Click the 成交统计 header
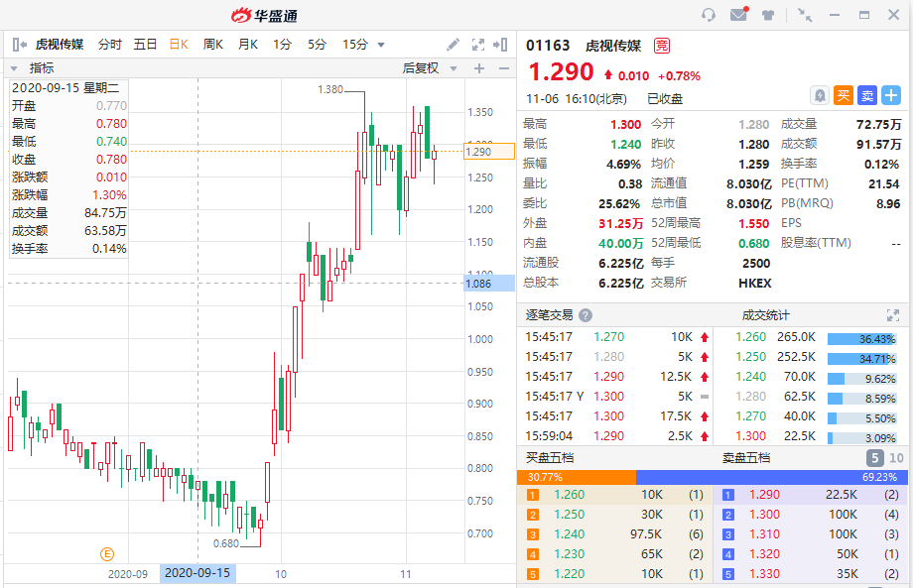Screen dimensions: 913x588 pyautogui.click(x=766, y=315)
